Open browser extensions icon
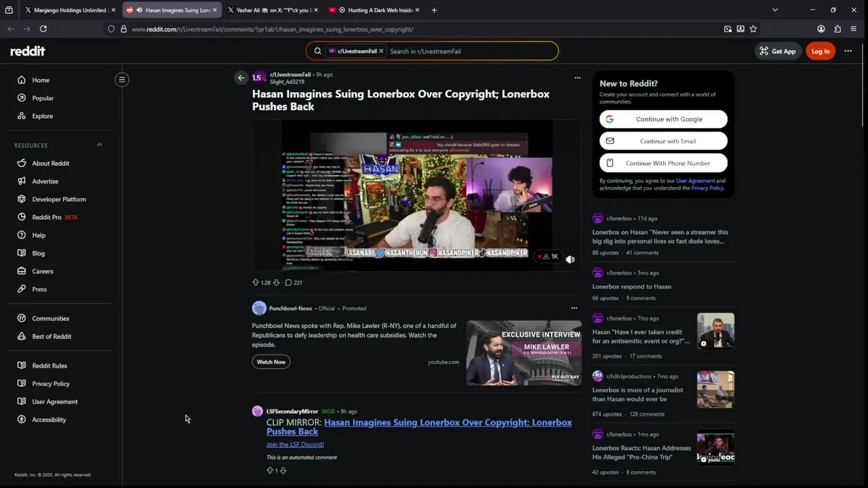The height and width of the screenshot is (488, 868). 837,29
